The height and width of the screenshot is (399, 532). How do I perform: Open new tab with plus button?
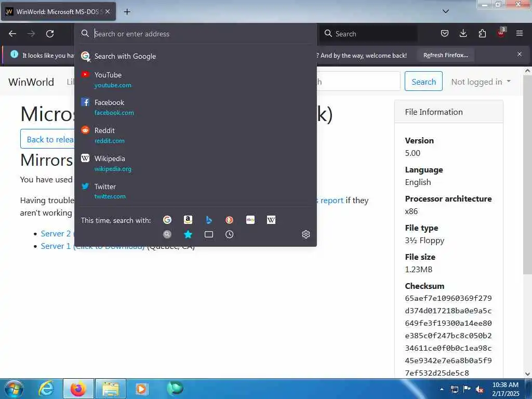point(127,12)
